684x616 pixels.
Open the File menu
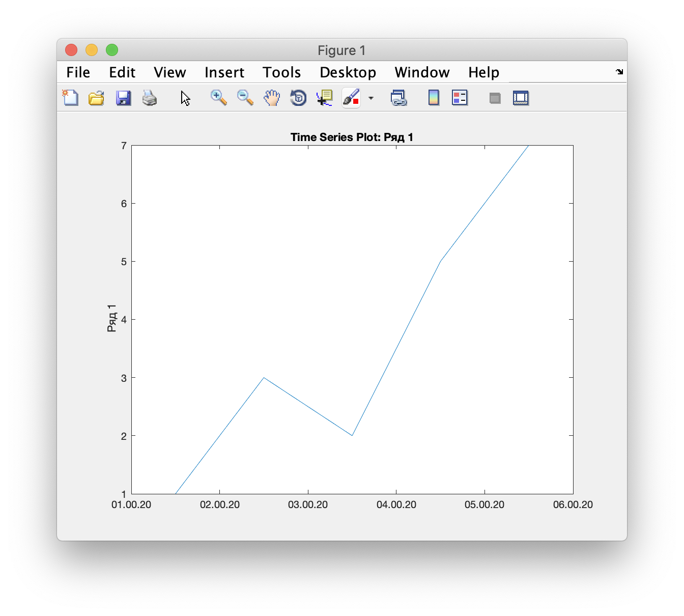point(78,72)
